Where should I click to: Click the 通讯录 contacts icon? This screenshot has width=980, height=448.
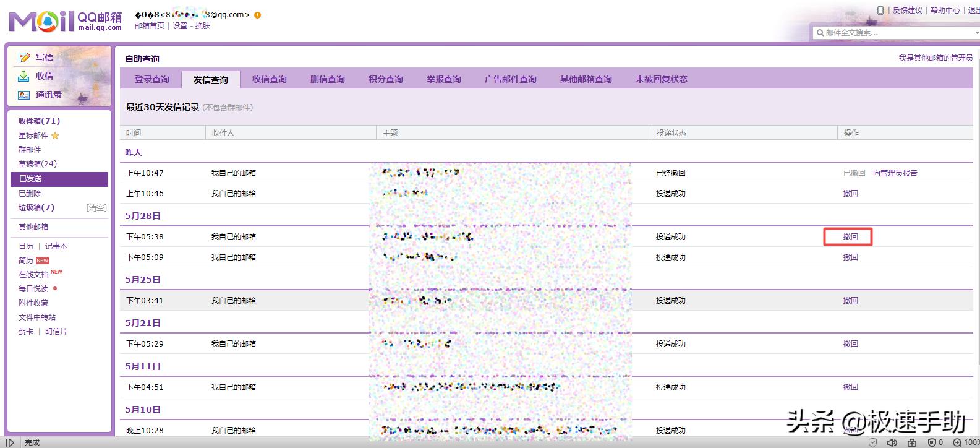(24, 95)
